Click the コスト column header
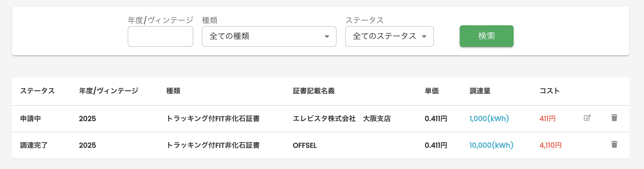The height and width of the screenshot is (169, 644). click(x=549, y=91)
